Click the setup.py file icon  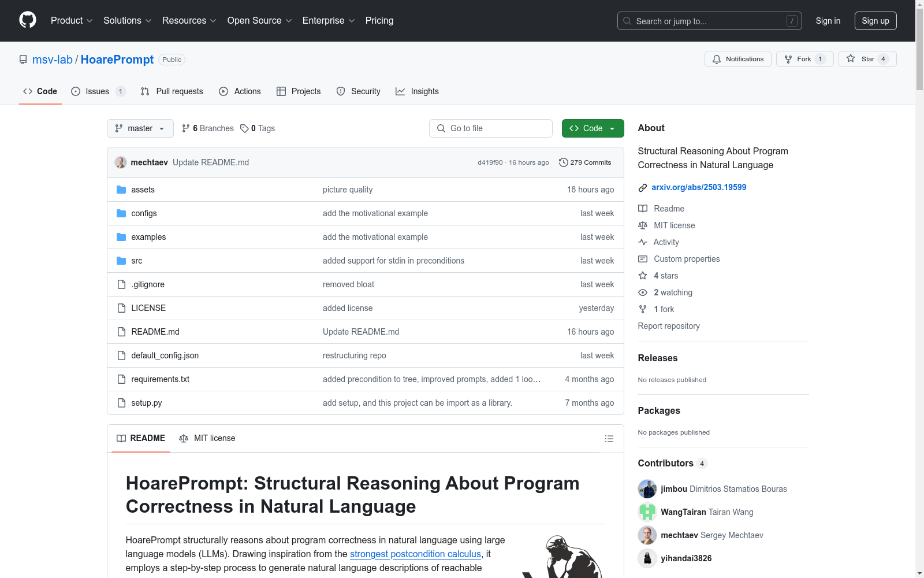pyautogui.click(x=121, y=403)
